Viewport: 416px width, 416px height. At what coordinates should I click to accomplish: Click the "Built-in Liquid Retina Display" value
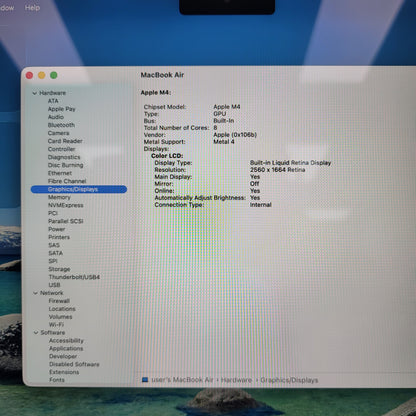290,163
